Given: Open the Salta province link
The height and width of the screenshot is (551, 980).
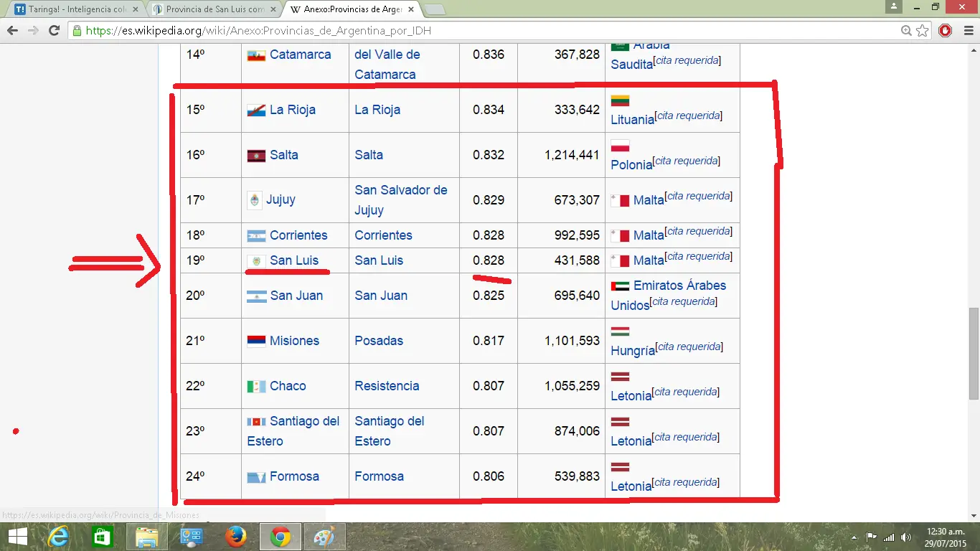Looking at the screenshot, I should pyautogui.click(x=284, y=155).
